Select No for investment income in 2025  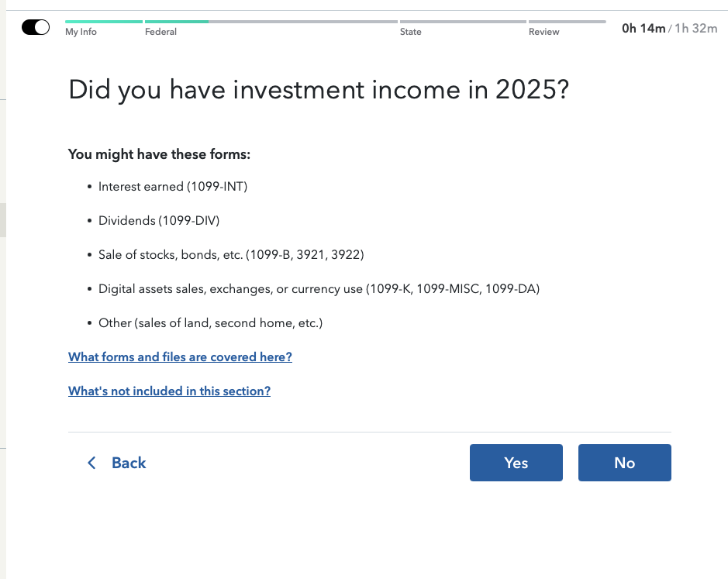624,463
